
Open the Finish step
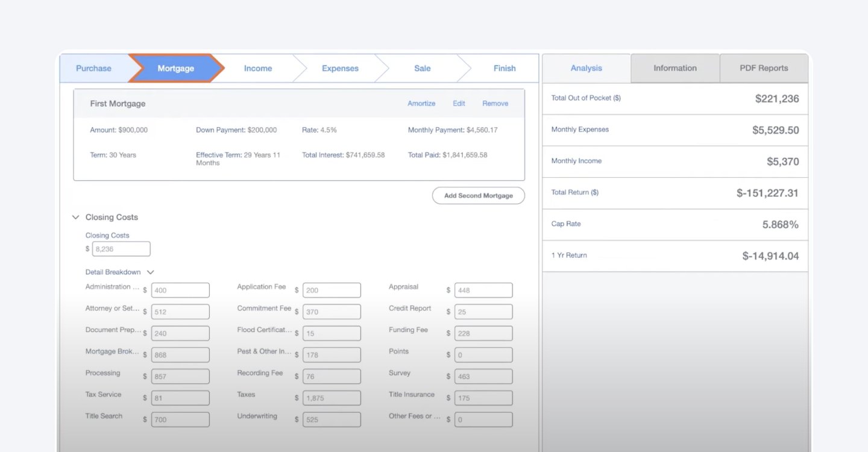click(x=504, y=68)
